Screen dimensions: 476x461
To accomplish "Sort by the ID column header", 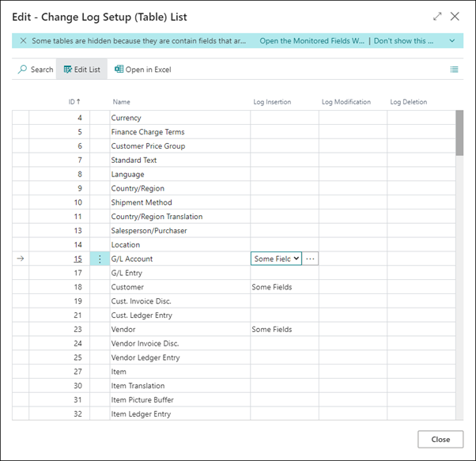I will click(x=74, y=102).
